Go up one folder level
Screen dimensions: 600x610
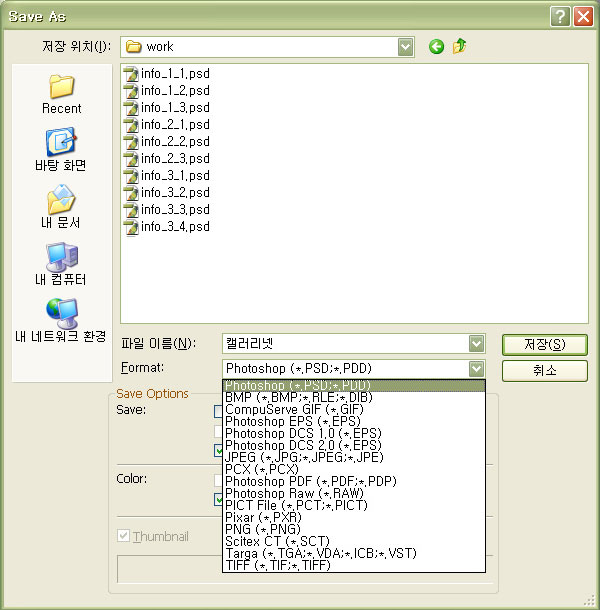459,46
